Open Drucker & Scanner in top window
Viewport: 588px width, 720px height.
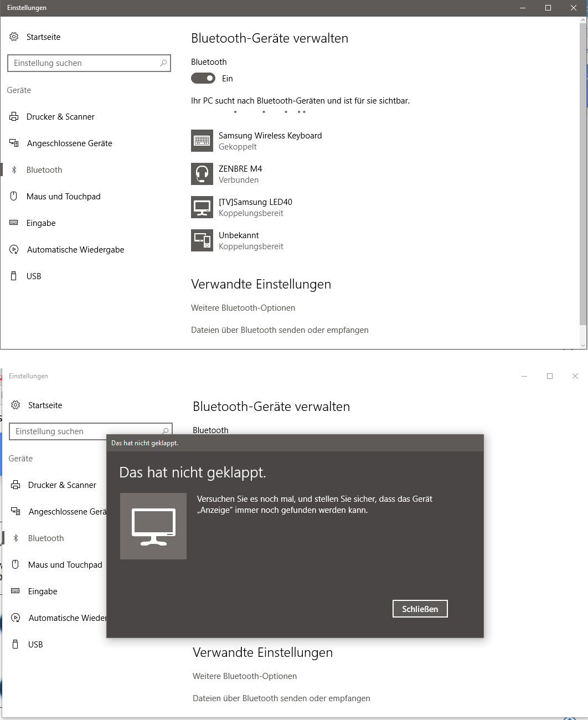(60, 117)
